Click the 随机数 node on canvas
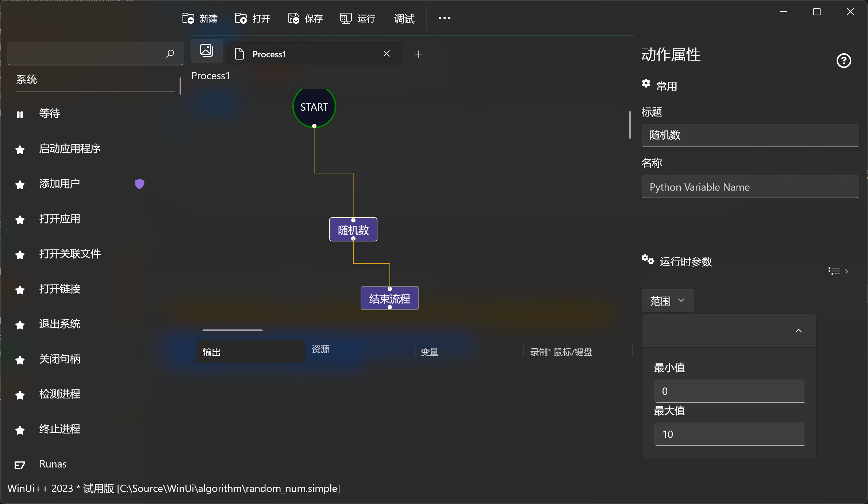Viewport: 868px width, 504px height. 353,230
